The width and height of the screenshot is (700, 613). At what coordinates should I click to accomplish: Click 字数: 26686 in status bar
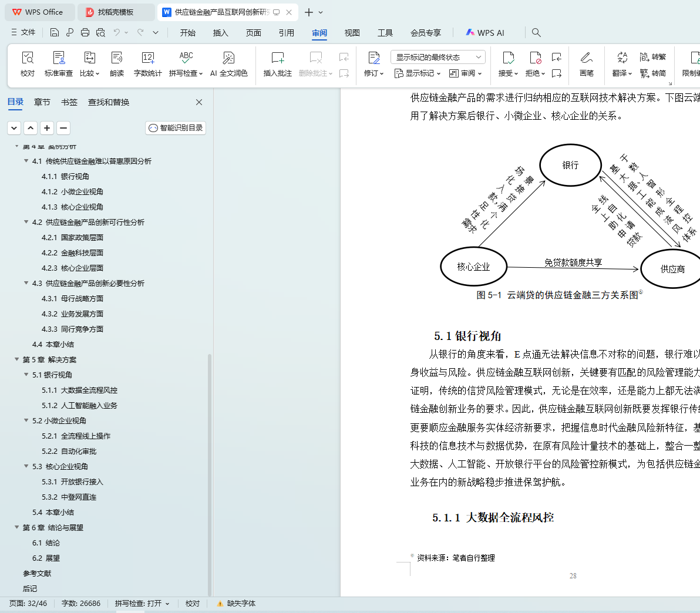(x=81, y=604)
